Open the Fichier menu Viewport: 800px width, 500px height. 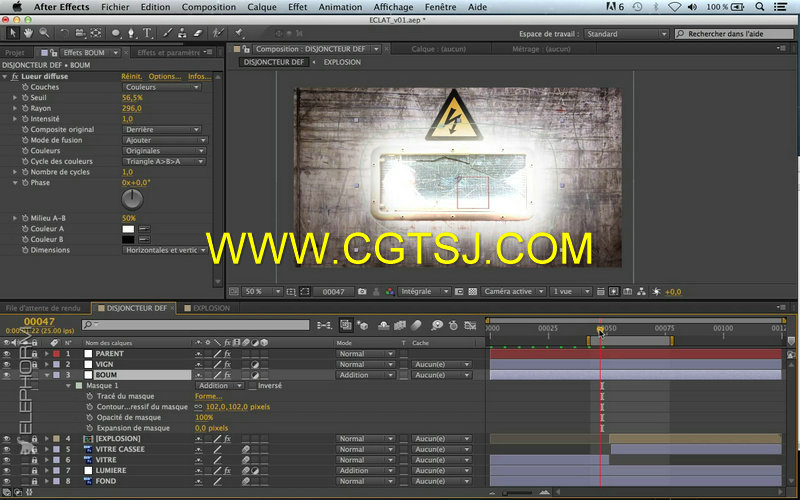click(115, 7)
